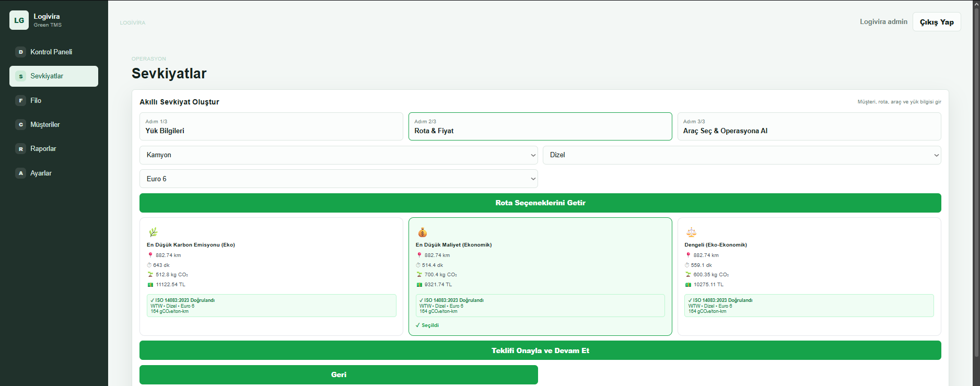Click cash icon beside 11122.54 TL
This screenshot has height=386, width=980.
coord(150,285)
